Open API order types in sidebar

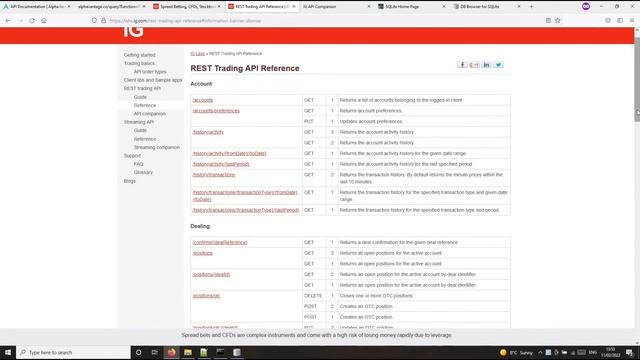pos(150,71)
